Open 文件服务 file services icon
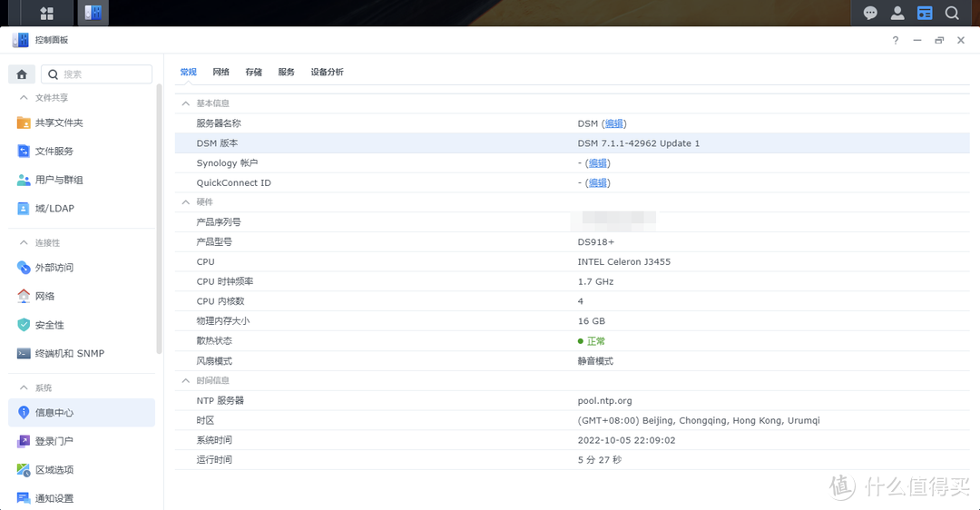 23,152
